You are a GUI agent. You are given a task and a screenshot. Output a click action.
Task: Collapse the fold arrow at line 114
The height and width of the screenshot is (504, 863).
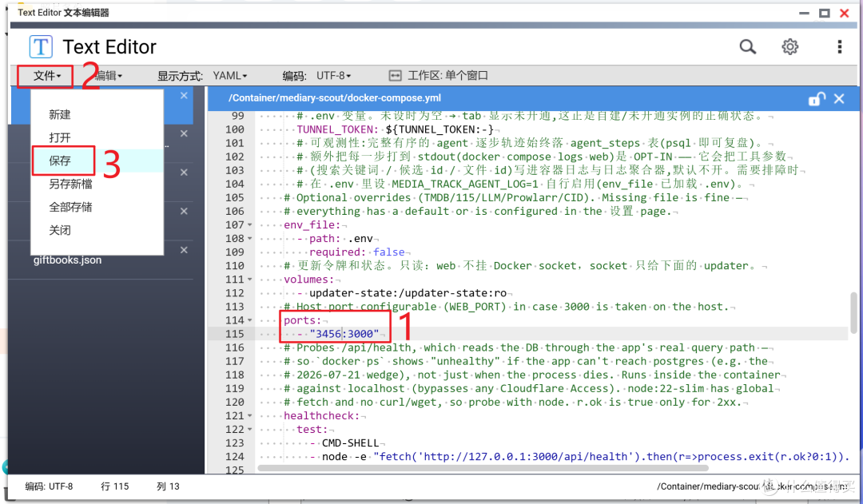pyautogui.click(x=250, y=320)
